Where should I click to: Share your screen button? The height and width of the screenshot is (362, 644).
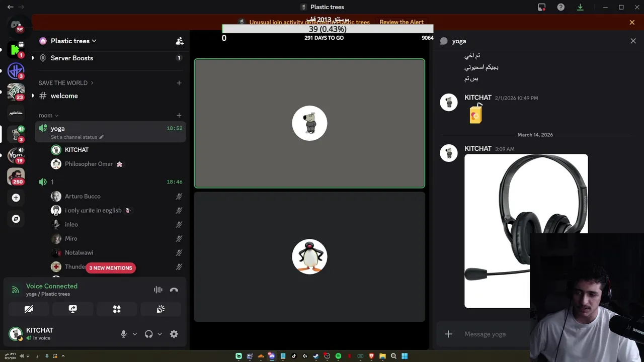[73, 309]
